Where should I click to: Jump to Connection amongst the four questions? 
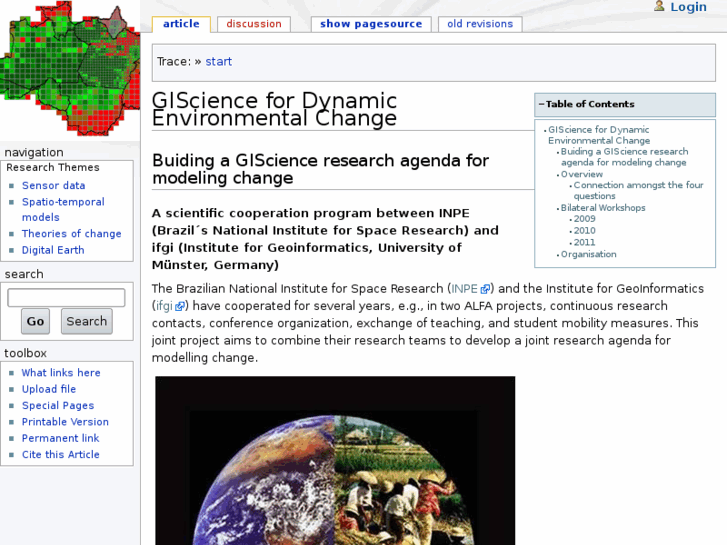pos(638,191)
